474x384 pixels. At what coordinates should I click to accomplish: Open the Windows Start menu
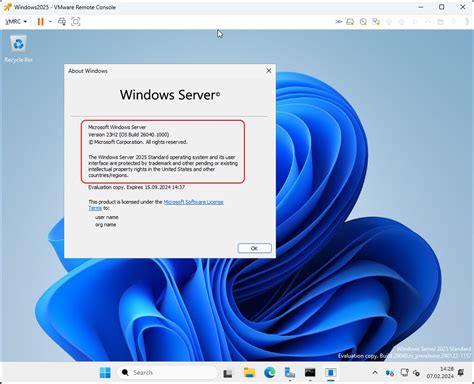coord(105,373)
